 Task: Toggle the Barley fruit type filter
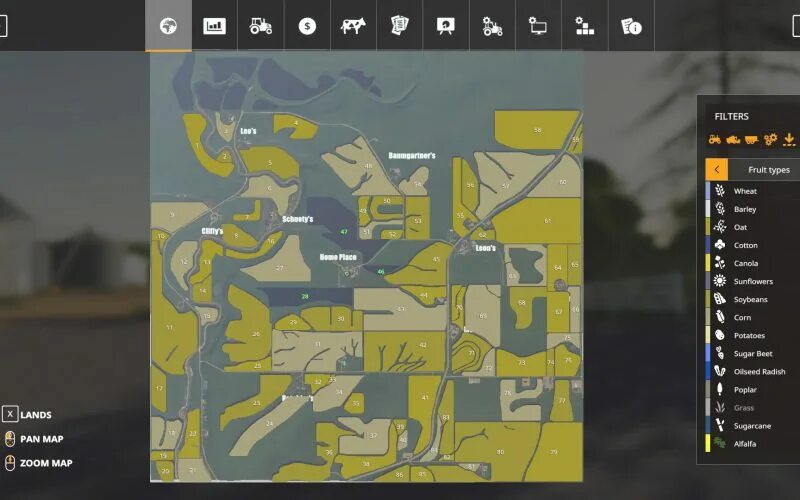(x=753, y=209)
